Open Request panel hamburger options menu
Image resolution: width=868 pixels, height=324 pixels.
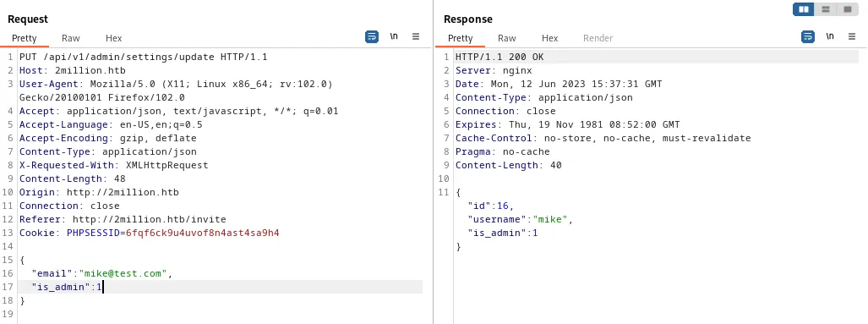coord(416,37)
